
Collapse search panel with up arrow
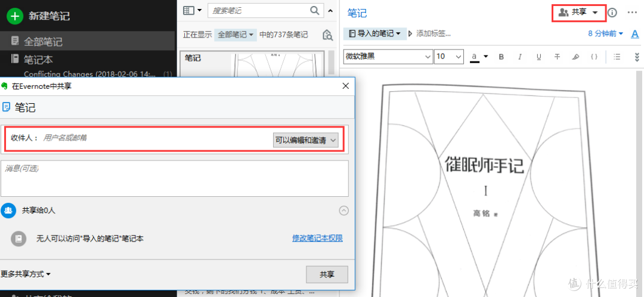[330, 11]
